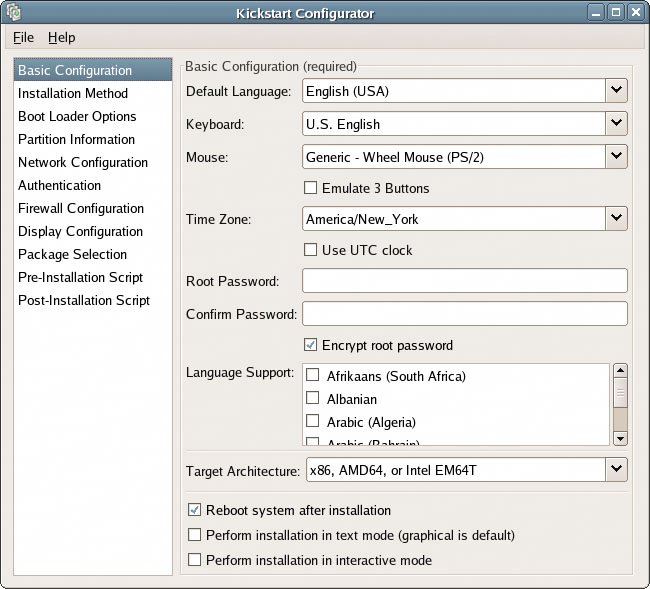Uncheck Reboot system after installation
This screenshot has height=589, width=650.
coord(196,510)
